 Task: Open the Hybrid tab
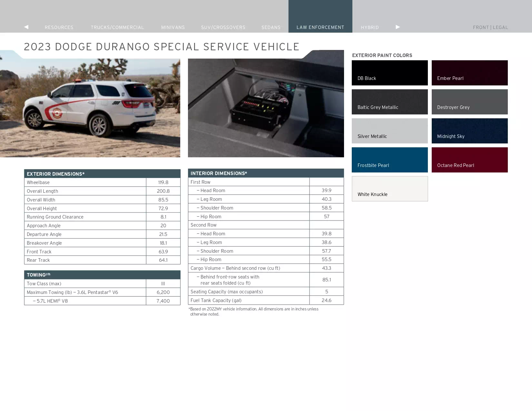(370, 27)
